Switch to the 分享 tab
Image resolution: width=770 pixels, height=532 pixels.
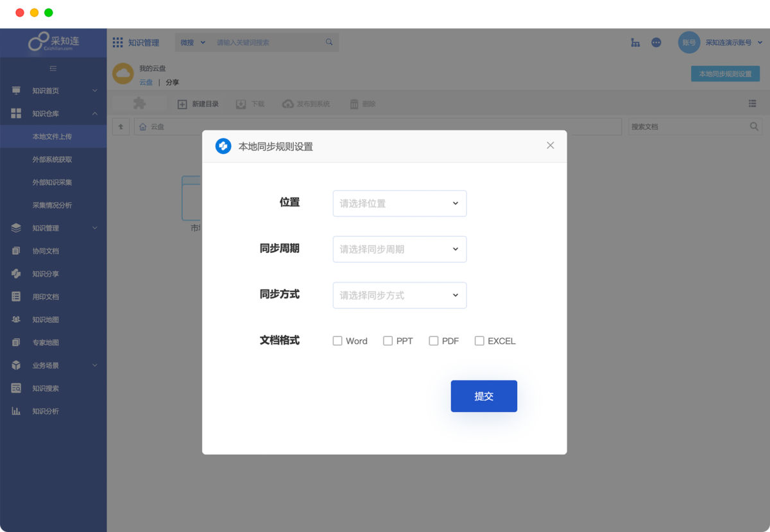point(173,82)
